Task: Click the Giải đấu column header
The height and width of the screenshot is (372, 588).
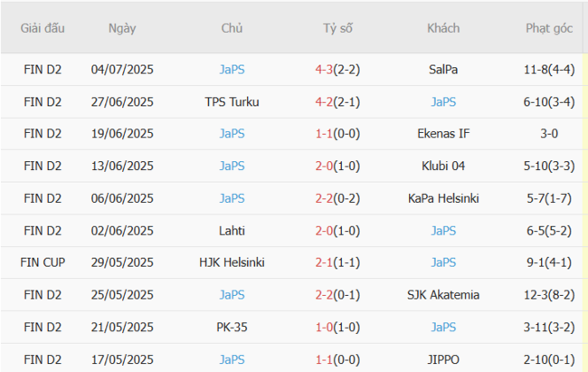Action: [43, 28]
